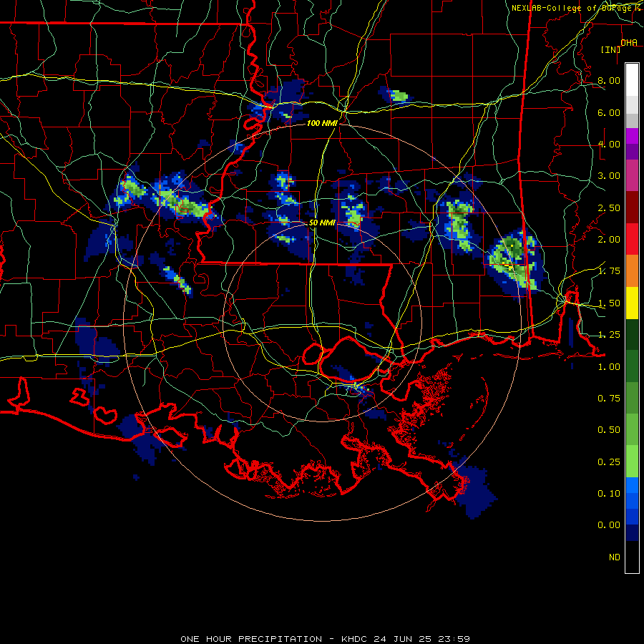
Task: Click the '100 NMI' range ring label
Action: click(322, 123)
